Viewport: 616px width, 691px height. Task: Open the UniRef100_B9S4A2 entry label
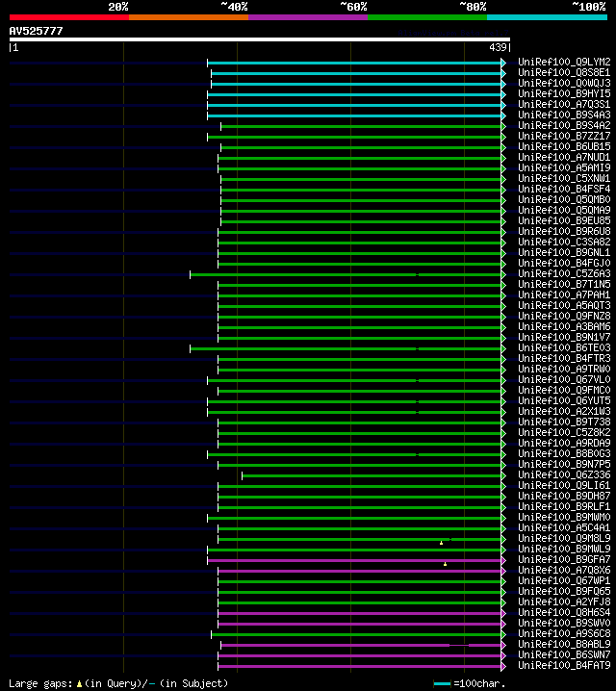[x=564, y=126]
